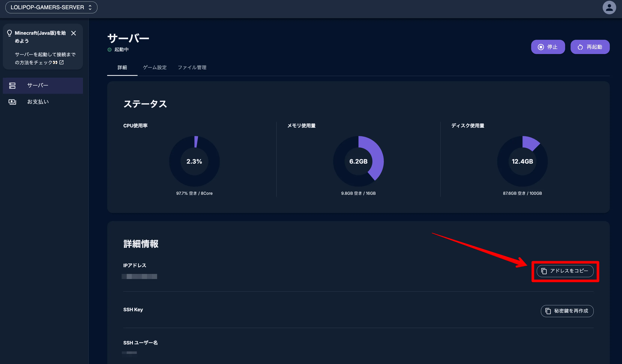Click the blurred SSH username value
Screen dimensions: 622x364
click(x=129, y=353)
